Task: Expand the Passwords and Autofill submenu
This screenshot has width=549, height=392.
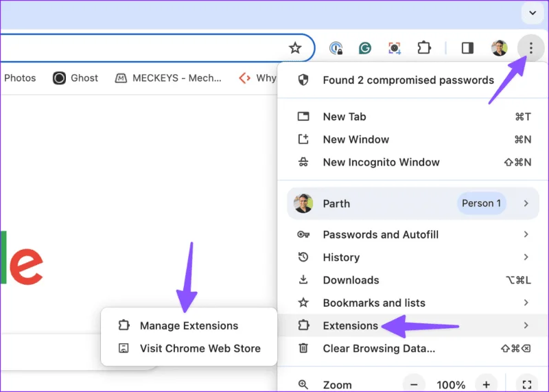Action: click(413, 234)
